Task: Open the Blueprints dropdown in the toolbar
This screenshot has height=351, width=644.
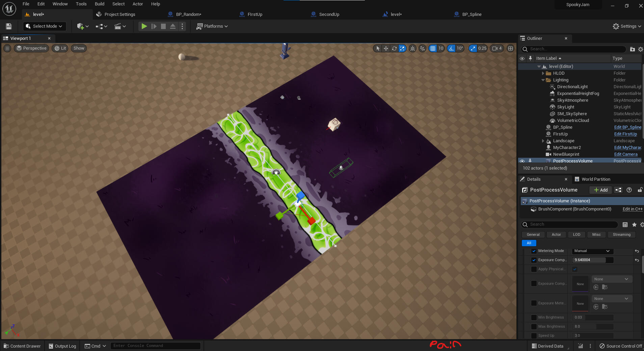Action: coord(101,26)
